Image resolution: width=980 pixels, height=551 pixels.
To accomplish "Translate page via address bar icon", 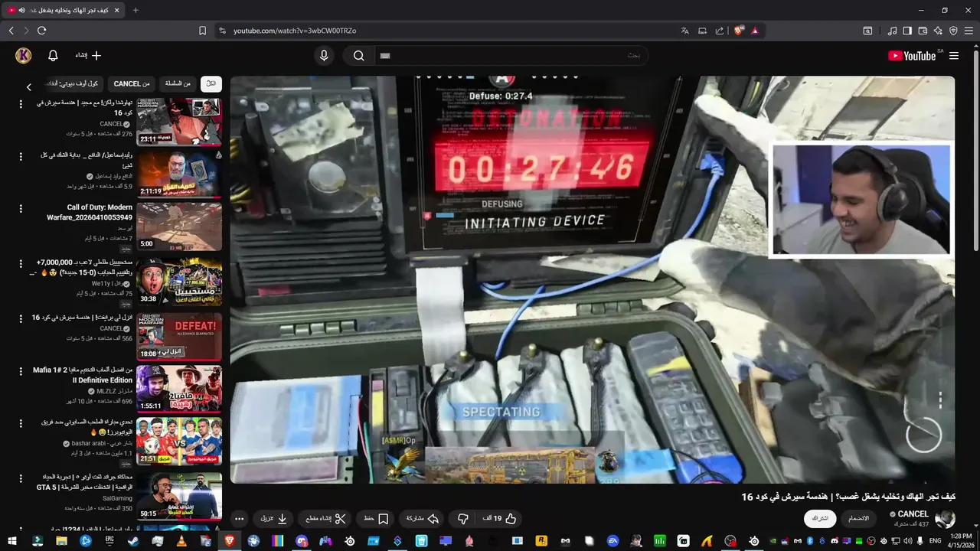I will [x=684, y=31].
